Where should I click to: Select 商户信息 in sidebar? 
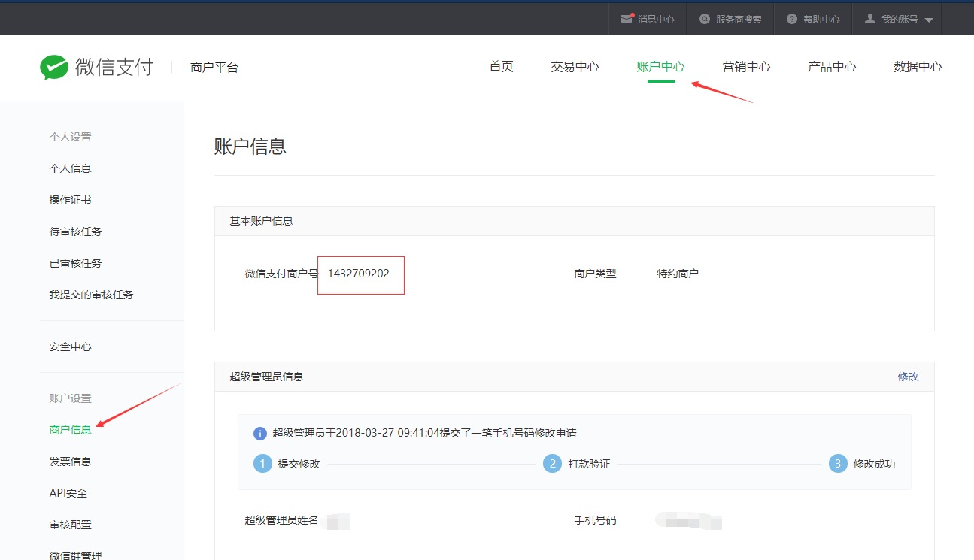tap(71, 430)
